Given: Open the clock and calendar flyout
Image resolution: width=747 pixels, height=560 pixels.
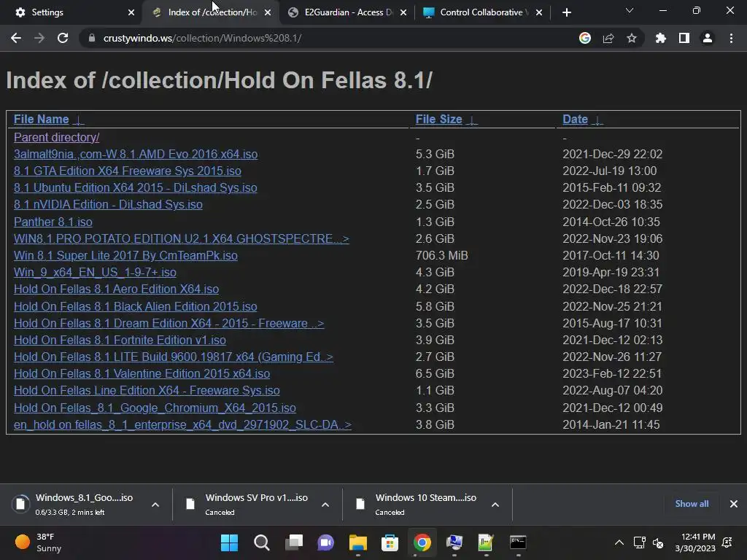Looking at the screenshot, I should [x=695, y=542].
